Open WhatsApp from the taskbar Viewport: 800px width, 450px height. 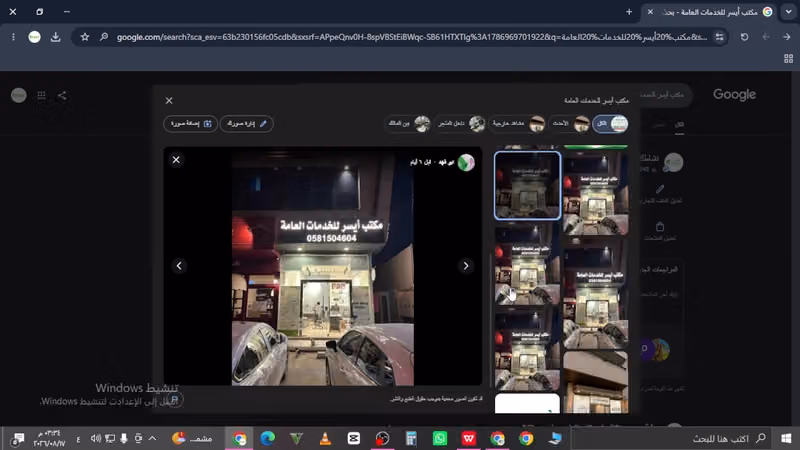coord(440,438)
